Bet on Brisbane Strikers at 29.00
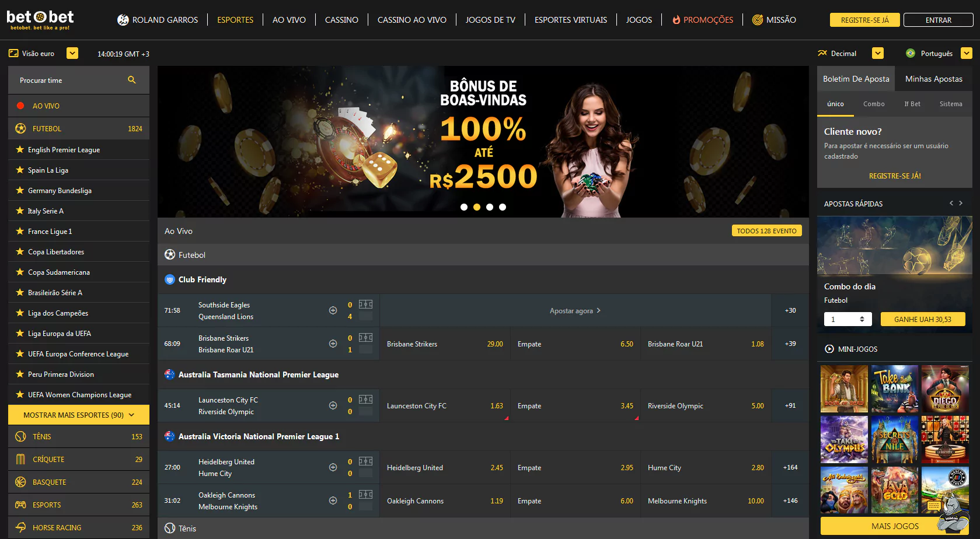The image size is (980, 539). coord(445,344)
